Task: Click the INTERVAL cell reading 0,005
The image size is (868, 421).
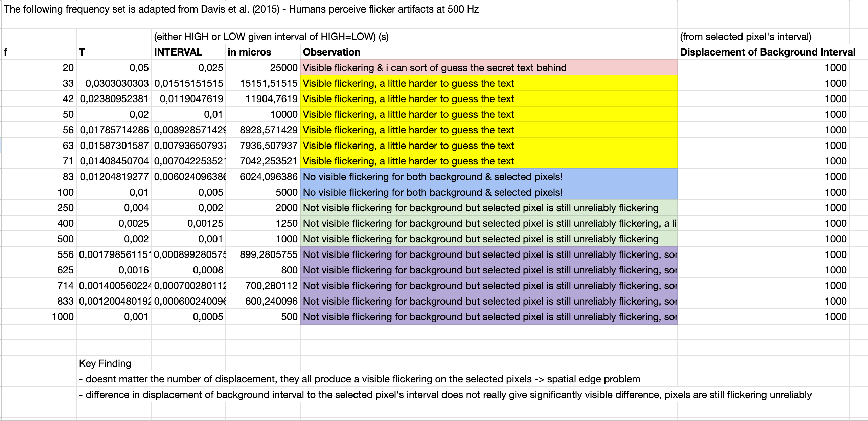Action: pyautogui.click(x=188, y=192)
